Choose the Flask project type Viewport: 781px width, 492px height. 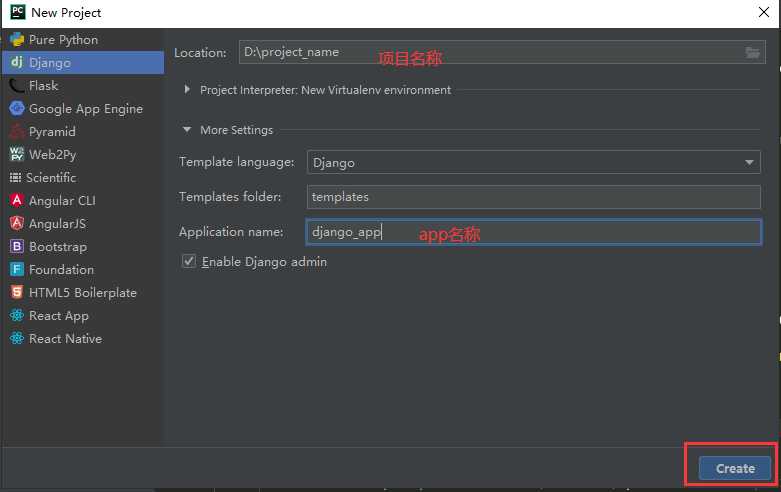[82, 86]
